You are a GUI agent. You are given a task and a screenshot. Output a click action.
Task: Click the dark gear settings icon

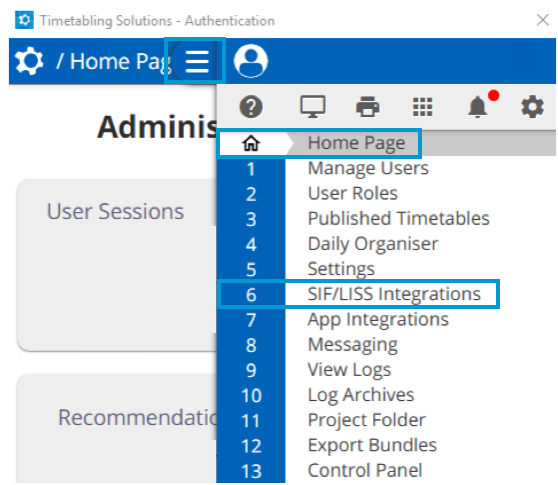(532, 106)
